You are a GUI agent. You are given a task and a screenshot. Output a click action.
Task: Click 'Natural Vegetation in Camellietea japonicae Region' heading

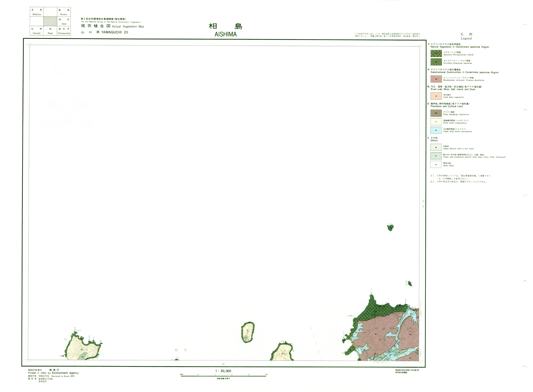[x=460, y=47]
